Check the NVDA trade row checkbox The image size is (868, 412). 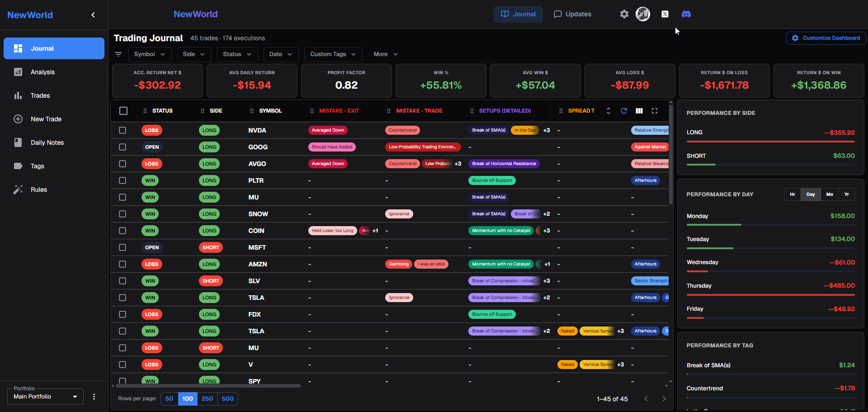tap(123, 130)
